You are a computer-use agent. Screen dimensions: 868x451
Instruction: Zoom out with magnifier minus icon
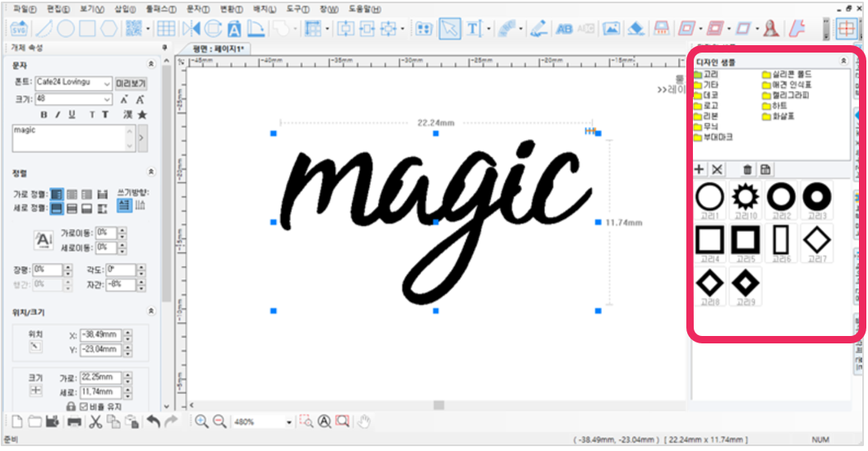click(219, 421)
